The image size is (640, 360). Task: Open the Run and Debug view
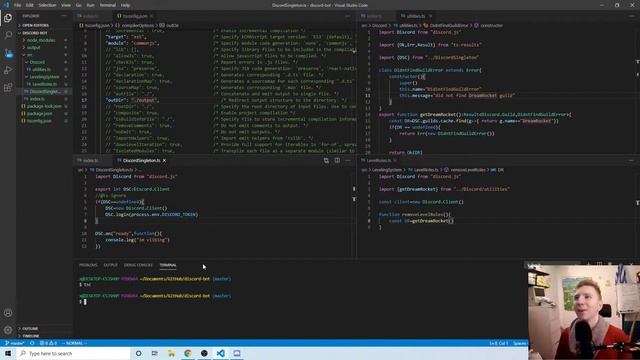coord(8,70)
